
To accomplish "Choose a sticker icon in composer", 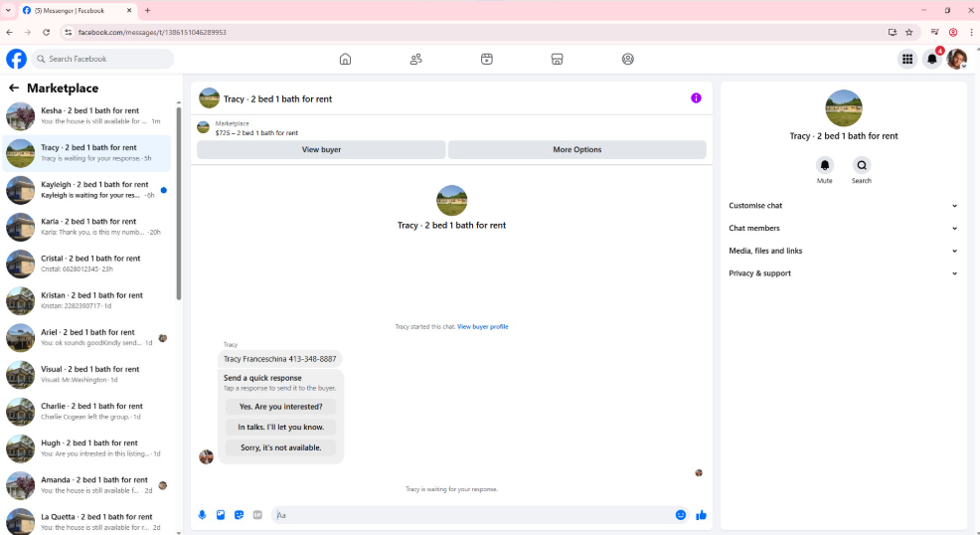I will (x=239, y=515).
